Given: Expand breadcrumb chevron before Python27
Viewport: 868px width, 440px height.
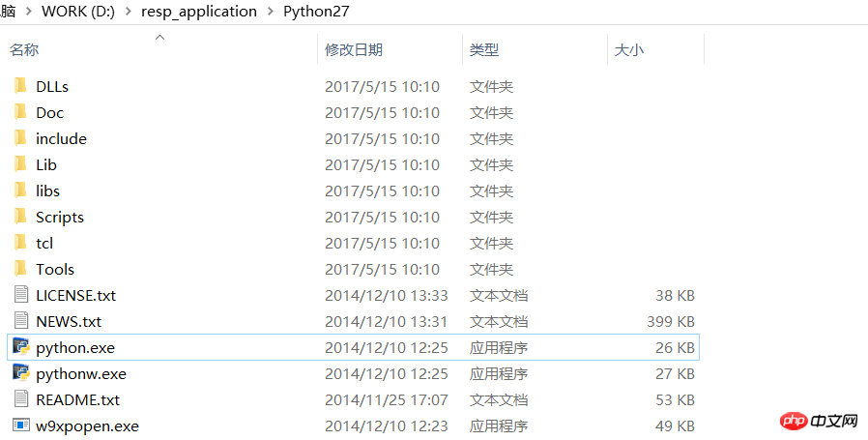Looking at the screenshot, I should click(270, 11).
